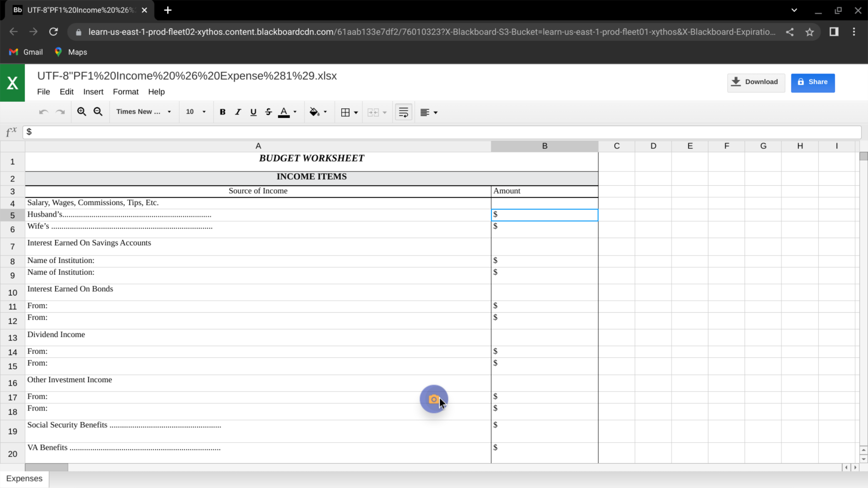Bookmark this page with the star icon
The image size is (868, 488).
810,32
